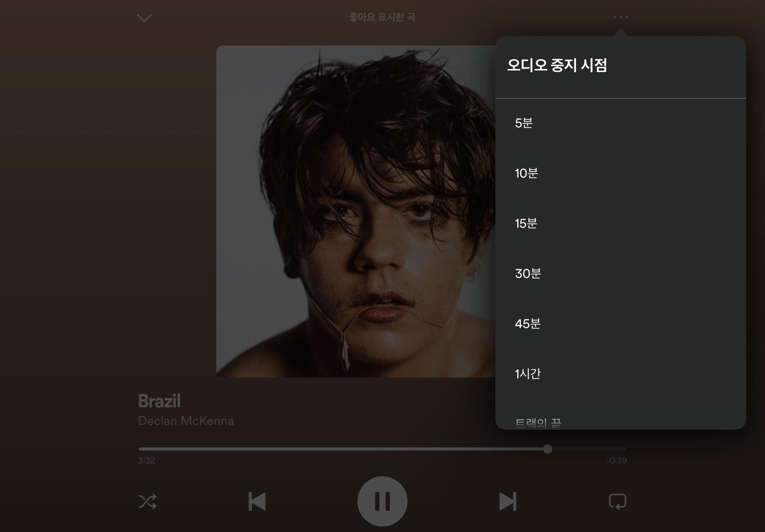Pause the current song
Screen dimensions: 765x532
(x=382, y=501)
